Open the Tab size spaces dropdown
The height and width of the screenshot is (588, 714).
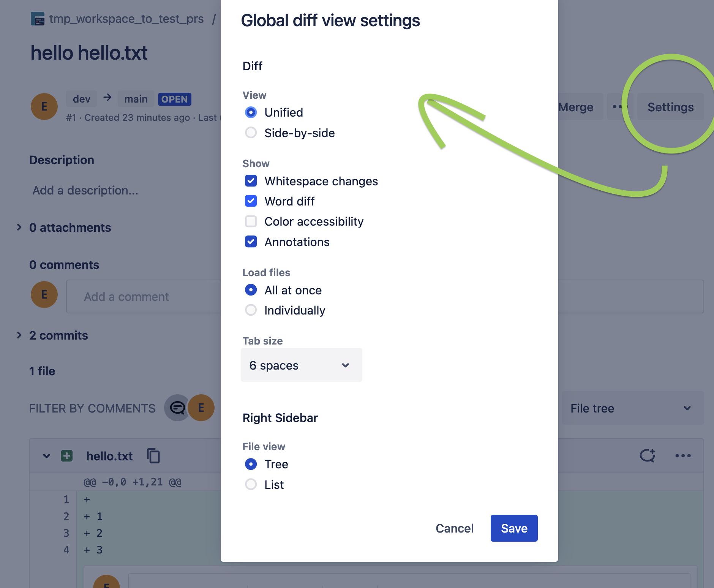tap(301, 365)
